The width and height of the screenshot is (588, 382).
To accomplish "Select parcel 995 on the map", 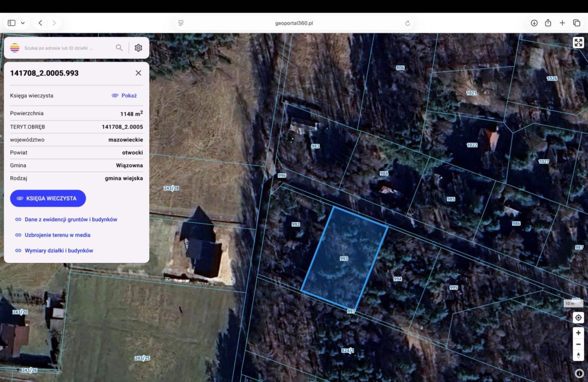I will click(454, 288).
